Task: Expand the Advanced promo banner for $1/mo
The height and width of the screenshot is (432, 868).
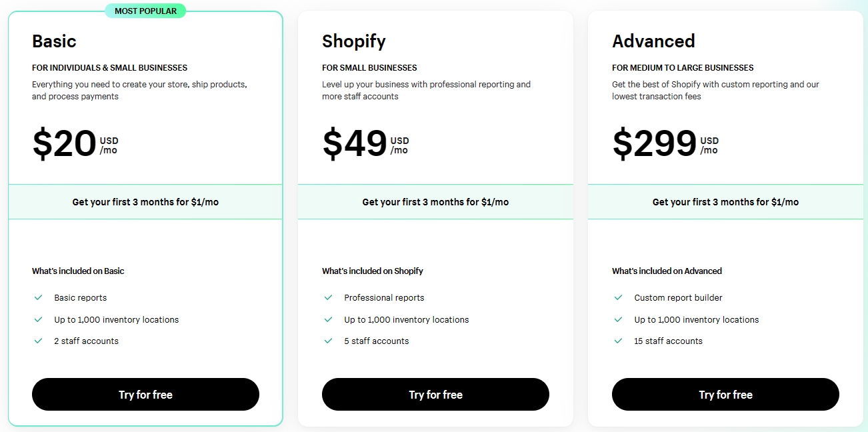Action: [725, 201]
